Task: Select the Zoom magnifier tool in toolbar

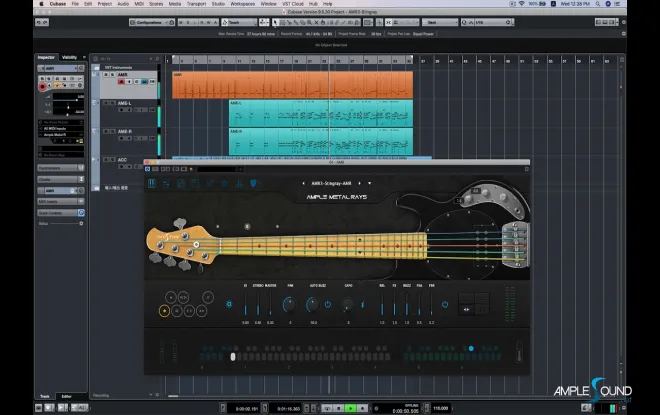Action: pos(309,22)
